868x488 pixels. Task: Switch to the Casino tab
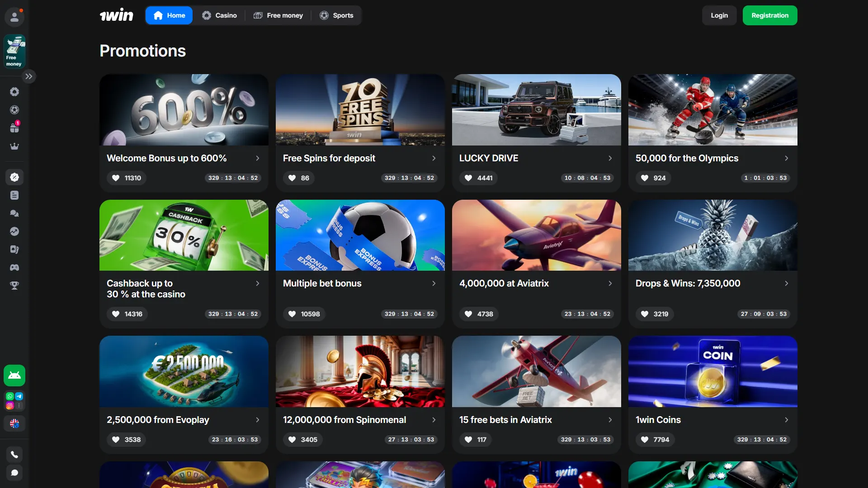(x=220, y=15)
